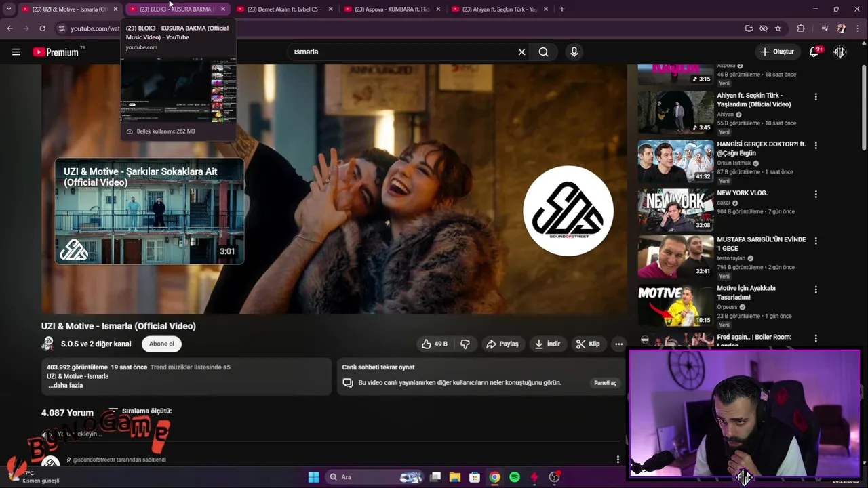Open Trend müzikler listesinde #5 link
This screenshot has height=488, width=868.
pos(191,367)
